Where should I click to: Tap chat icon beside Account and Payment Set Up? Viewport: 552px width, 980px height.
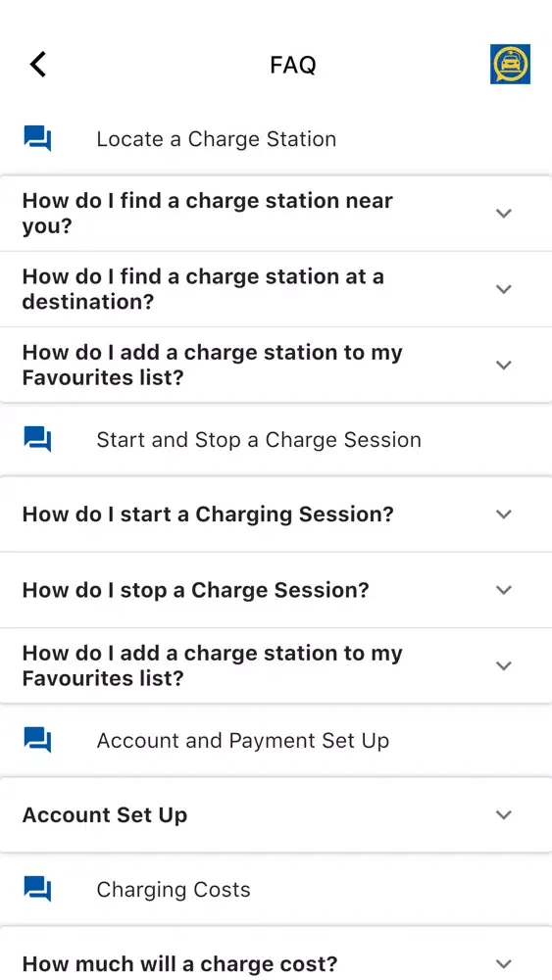tap(37, 740)
